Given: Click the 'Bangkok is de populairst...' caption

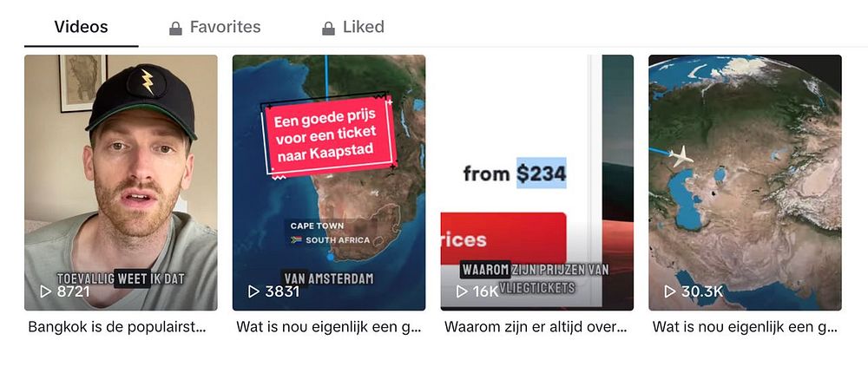Looking at the screenshot, I should click(117, 327).
